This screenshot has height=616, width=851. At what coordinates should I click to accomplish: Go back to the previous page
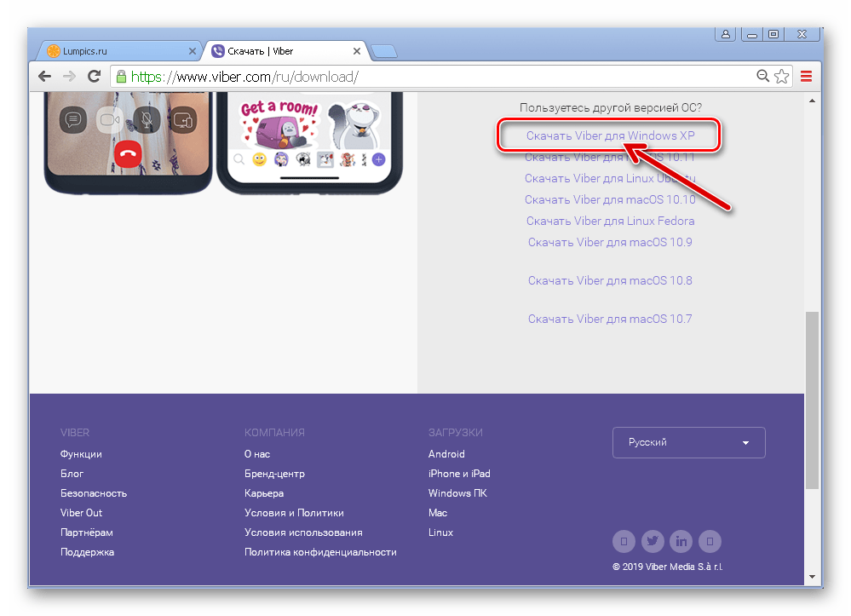tap(44, 77)
